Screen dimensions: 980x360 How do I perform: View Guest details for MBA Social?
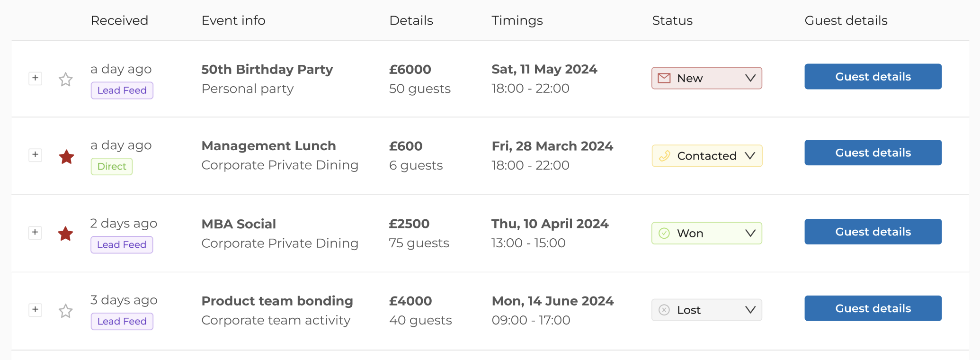pos(873,232)
